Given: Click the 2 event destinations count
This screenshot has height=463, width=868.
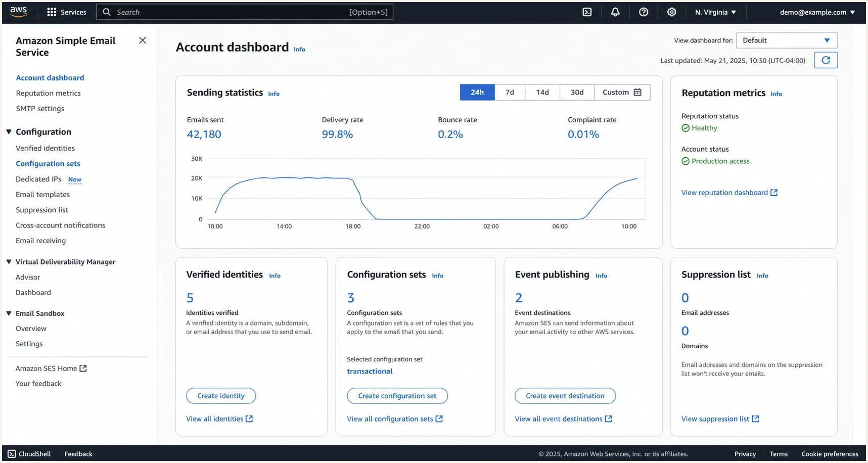Looking at the screenshot, I should [x=519, y=298].
